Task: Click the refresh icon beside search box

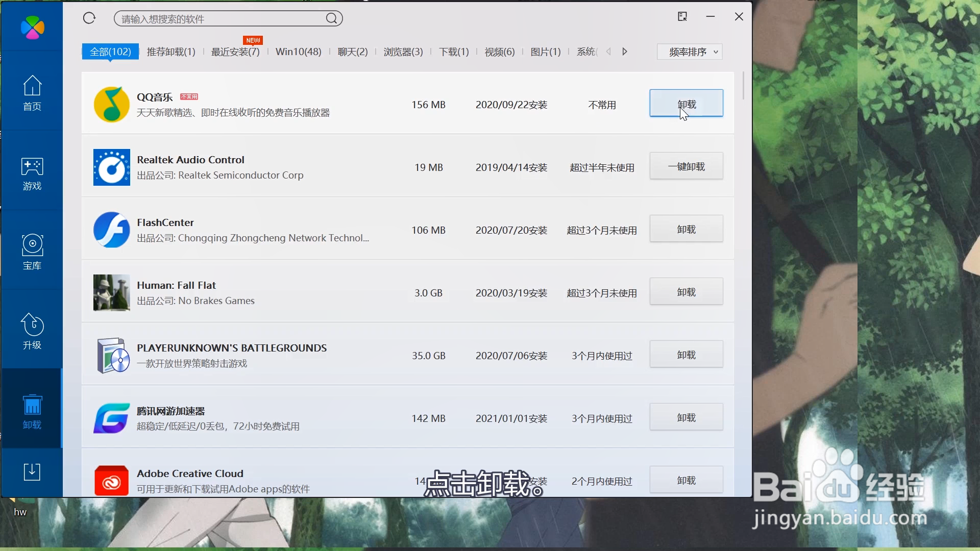Action: click(x=89, y=18)
